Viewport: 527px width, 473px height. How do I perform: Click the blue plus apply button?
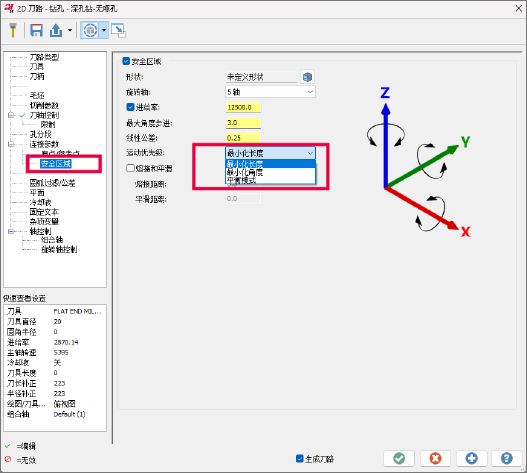click(472, 458)
